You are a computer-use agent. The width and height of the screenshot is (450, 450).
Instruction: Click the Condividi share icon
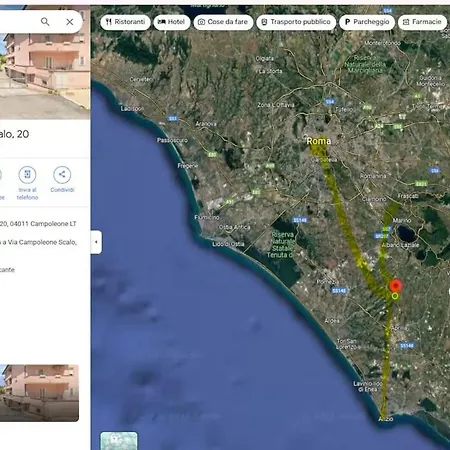[x=62, y=174]
